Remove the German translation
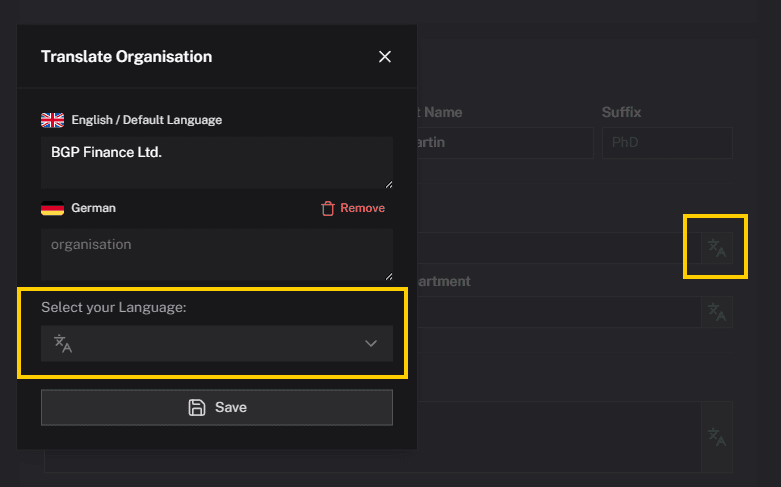This screenshot has width=781, height=487. (x=353, y=208)
